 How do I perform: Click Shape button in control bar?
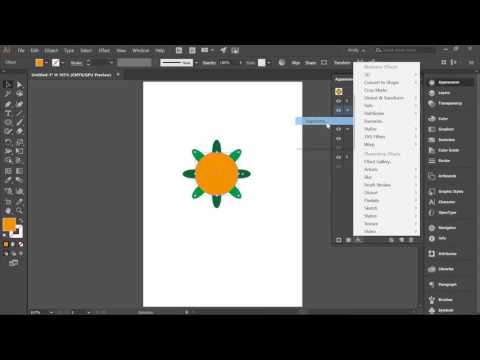point(311,63)
